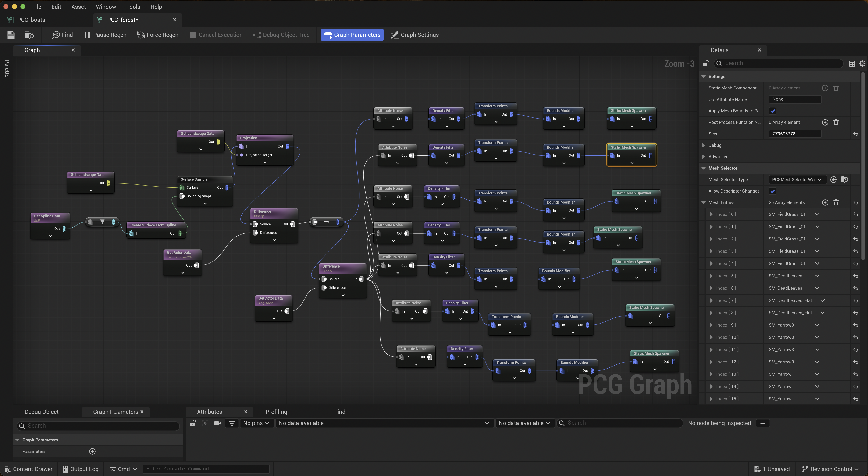Viewport: 868px width, 476px height.
Task: Add a new graph parameter
Action: pos(92,451)
